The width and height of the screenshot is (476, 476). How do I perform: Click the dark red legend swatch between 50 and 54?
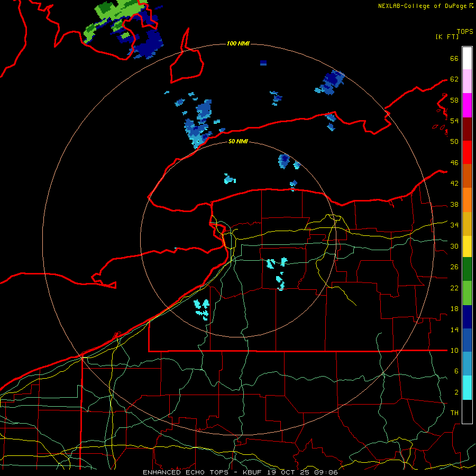pyautogui.click(x=467, y=129)
